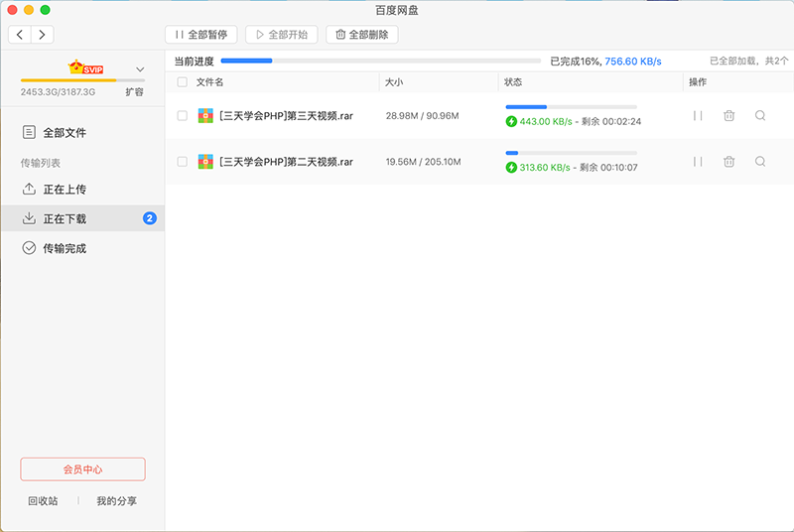
Task: Pause the 第二天视频.rar download
Action: [x=698, y=162]
